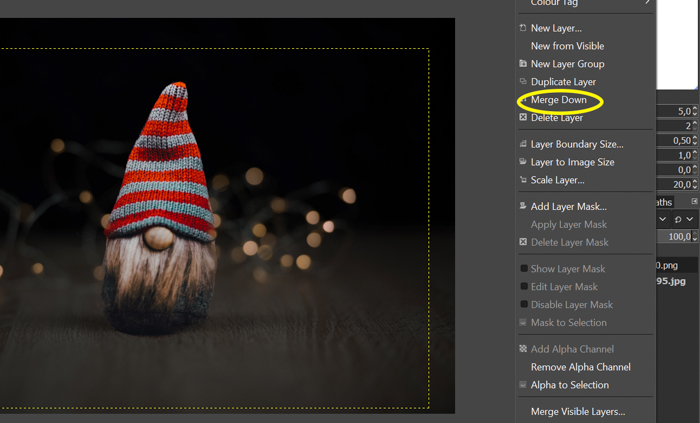Click Remove Alpha Channel

point(580,367)
